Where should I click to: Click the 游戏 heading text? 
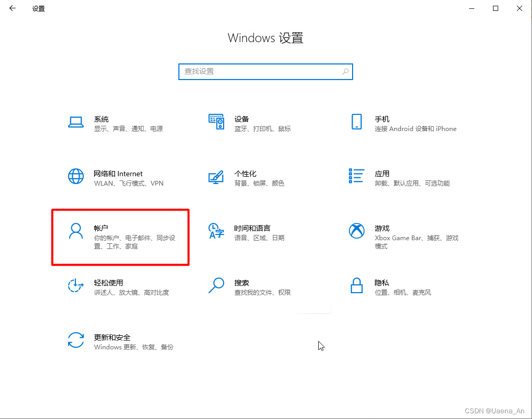(x=382, y=228)
